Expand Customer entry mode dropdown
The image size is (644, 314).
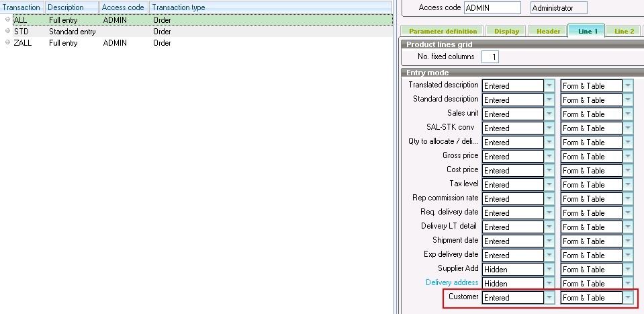(549, 298)
